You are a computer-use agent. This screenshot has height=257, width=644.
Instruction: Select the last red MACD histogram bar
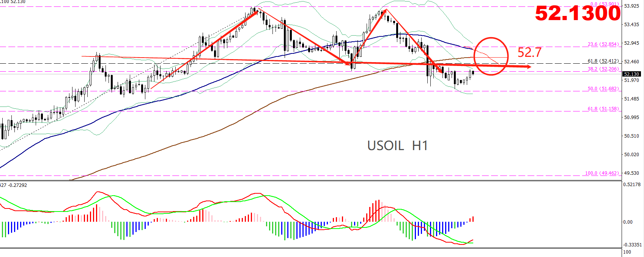[473, 219]
